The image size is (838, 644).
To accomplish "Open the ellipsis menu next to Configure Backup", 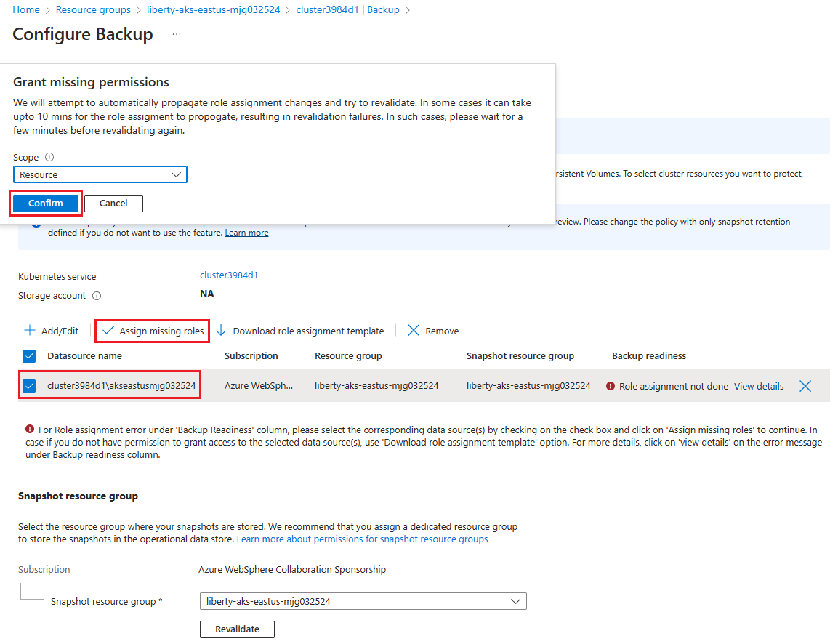I will pyautogui.click(x=177, y=34).
